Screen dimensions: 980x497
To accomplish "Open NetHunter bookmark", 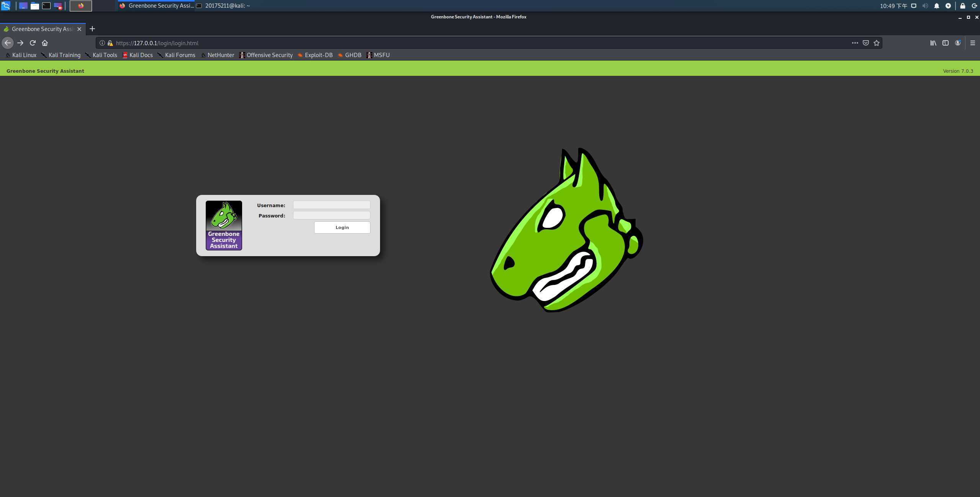I will tap(217, 55).
